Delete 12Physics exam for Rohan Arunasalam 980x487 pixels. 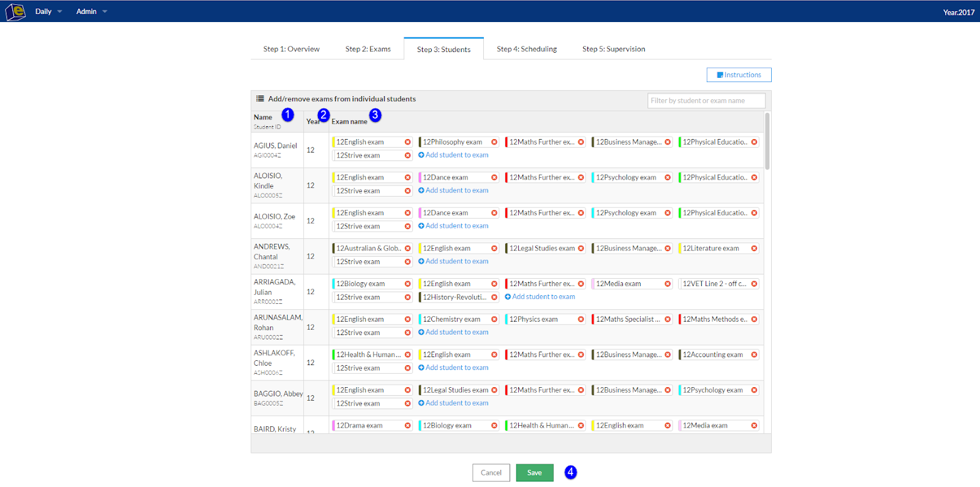581,320
